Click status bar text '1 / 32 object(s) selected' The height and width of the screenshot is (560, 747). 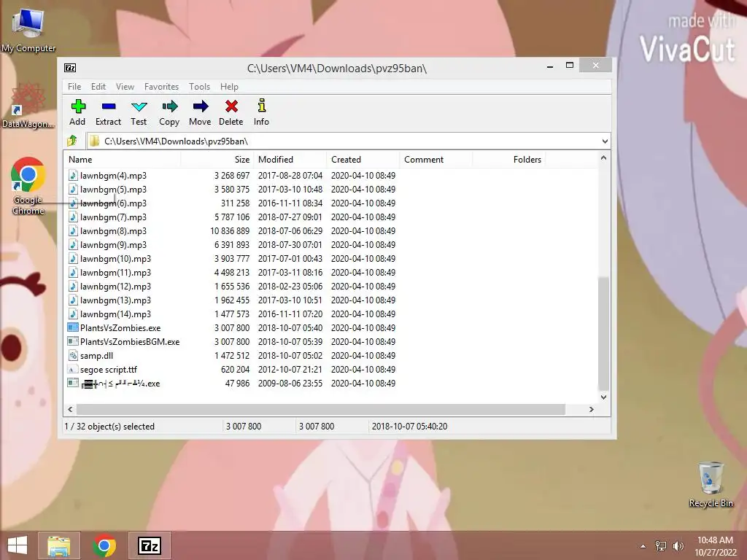[x=109, y=426]
